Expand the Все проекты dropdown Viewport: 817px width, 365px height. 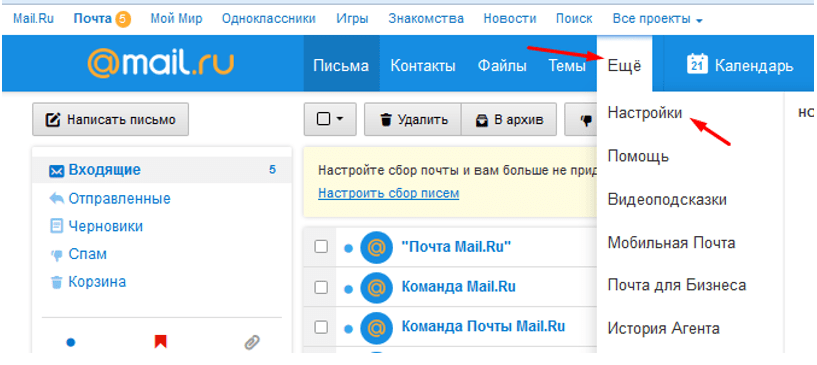coord(658,19)
